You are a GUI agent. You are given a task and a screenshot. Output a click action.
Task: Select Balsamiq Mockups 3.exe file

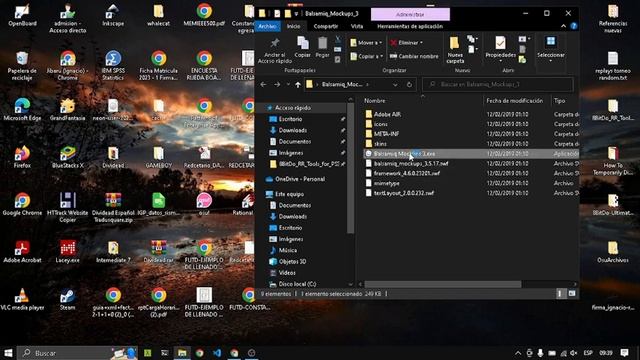point(404,154)
